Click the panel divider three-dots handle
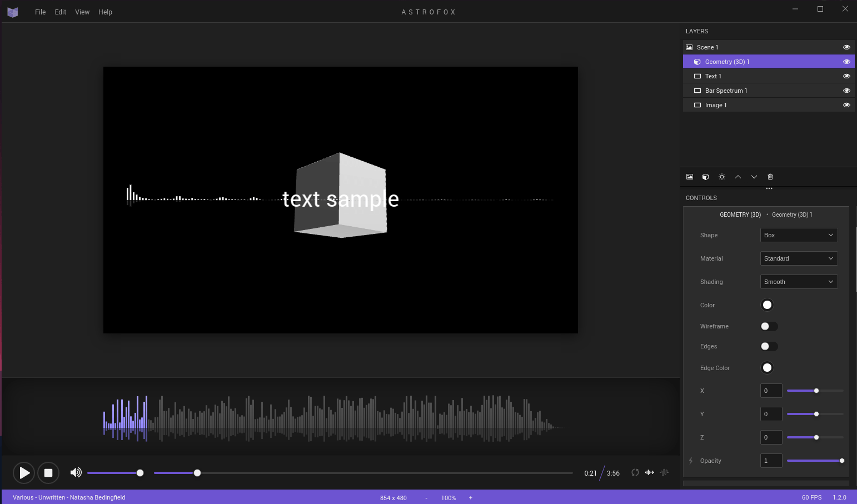Screen dimensions: 857x504 tap(769, 188)
